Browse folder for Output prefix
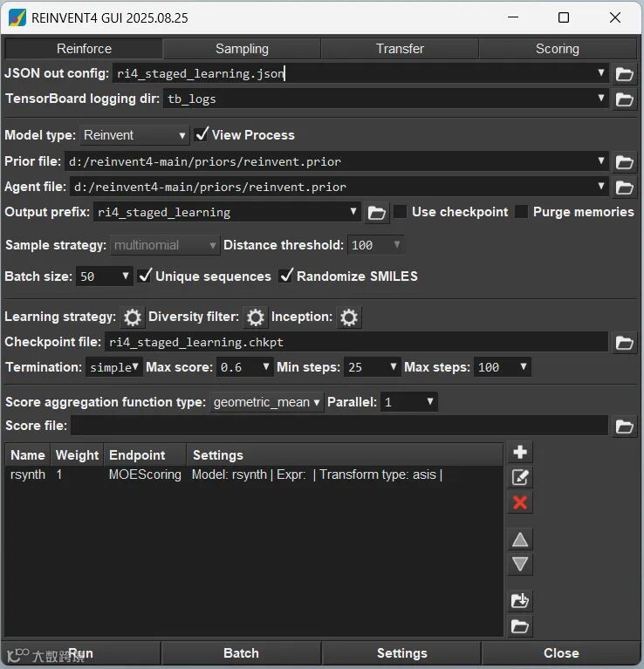 [376, 213]
